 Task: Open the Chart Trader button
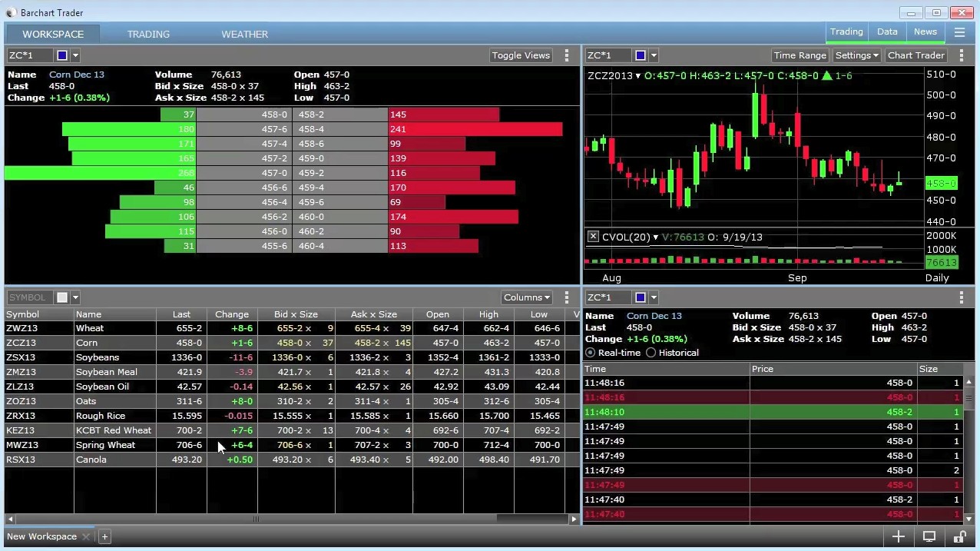tap(915, 55)
